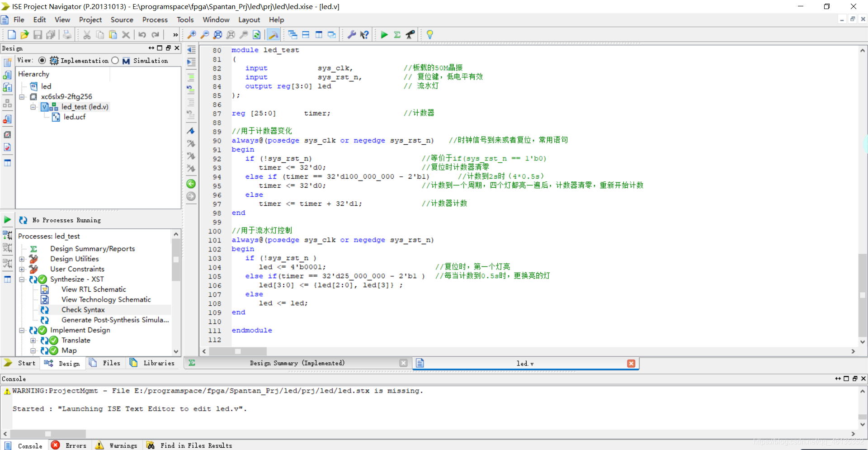The height and width of the screenshot is (450, 868).
Task: Open a file with the folder toolbar icon
Action: (24, 35)
